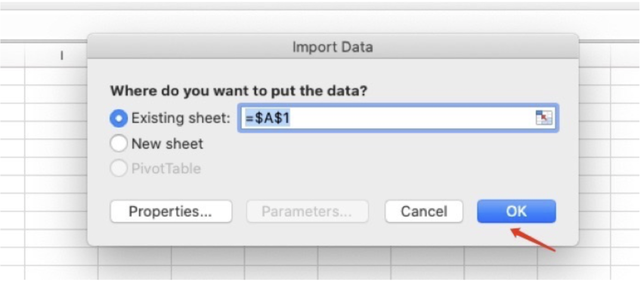Select the column I header

point(61,55)
